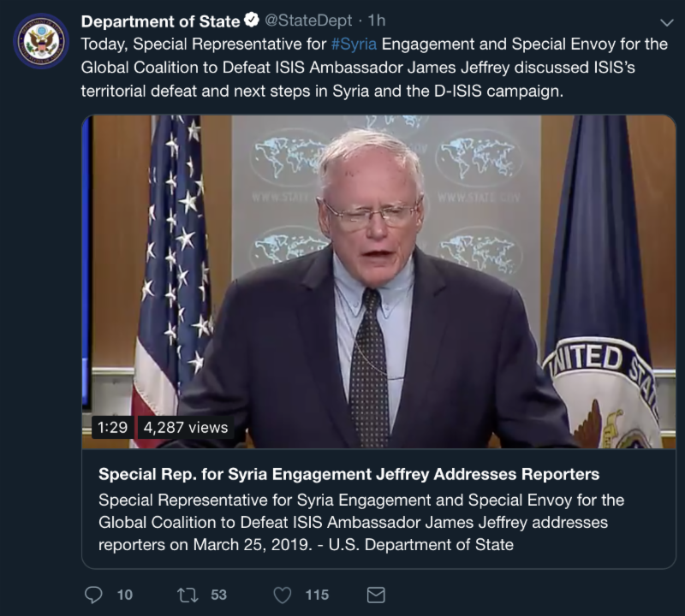Click the card description mentioning March 25, 2019

(360, 522)
